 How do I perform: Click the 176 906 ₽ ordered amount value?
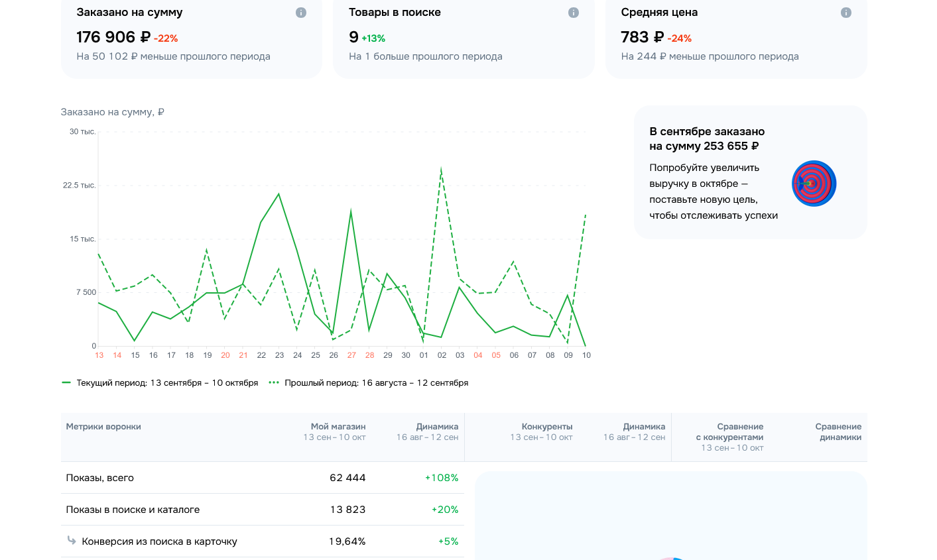[x=113, y=38]
